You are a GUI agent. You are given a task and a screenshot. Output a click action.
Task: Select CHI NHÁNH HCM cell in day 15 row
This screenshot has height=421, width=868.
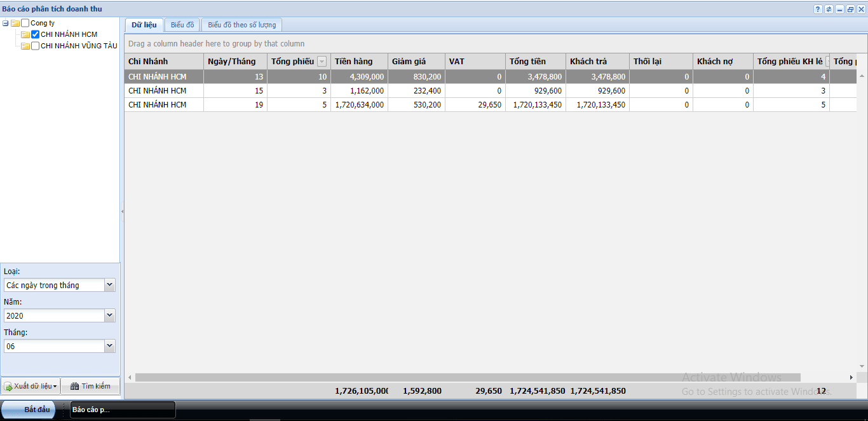(164, 90)
